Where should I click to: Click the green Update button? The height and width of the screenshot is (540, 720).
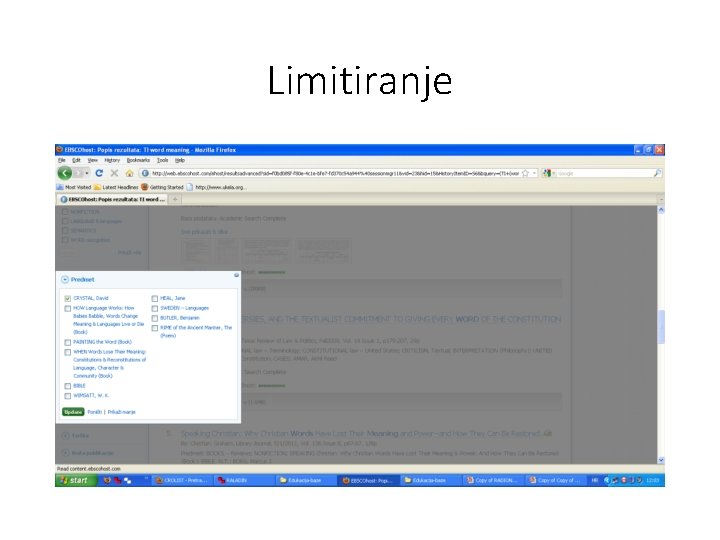point(73,412)
